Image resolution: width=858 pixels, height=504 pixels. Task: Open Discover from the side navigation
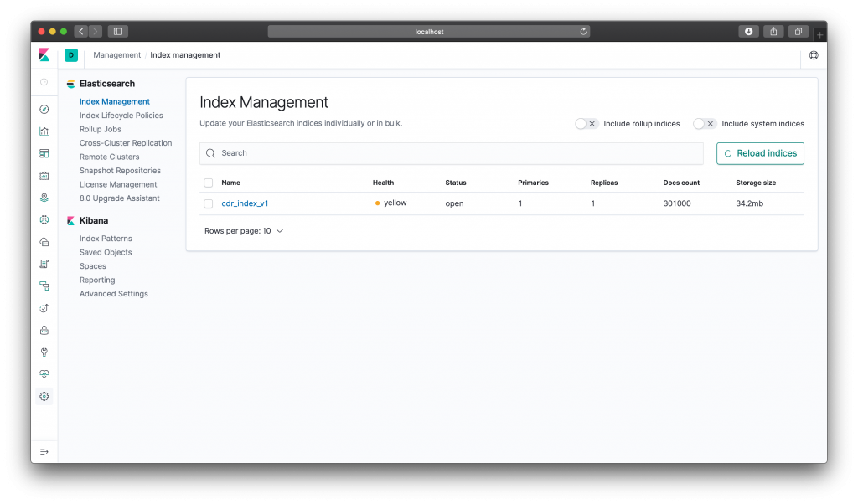tap(44, 110)
